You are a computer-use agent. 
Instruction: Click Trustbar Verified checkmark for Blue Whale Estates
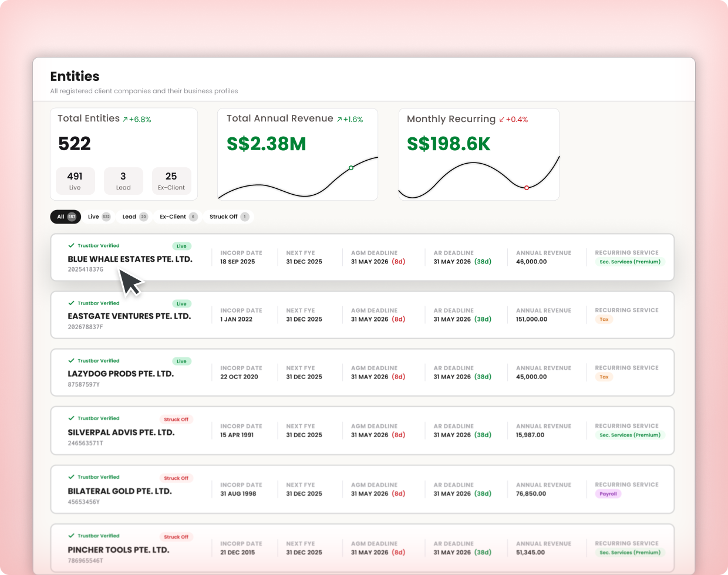coord(71,246)
